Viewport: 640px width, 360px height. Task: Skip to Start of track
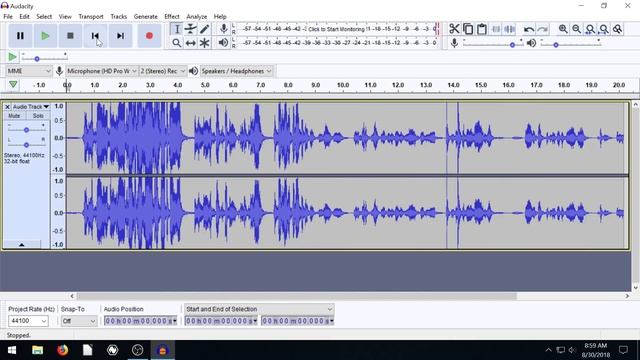pyautogui.click(x=95, y=36)
